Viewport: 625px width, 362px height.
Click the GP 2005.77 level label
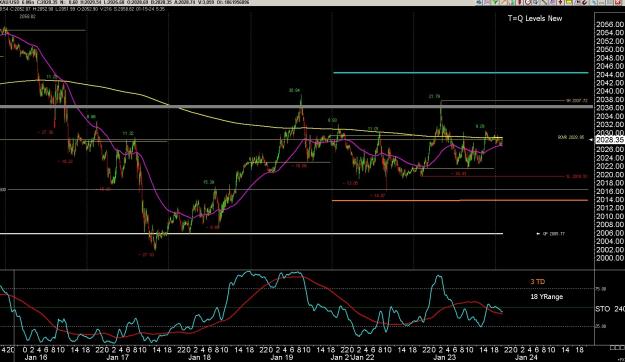[x=554, y=234]
